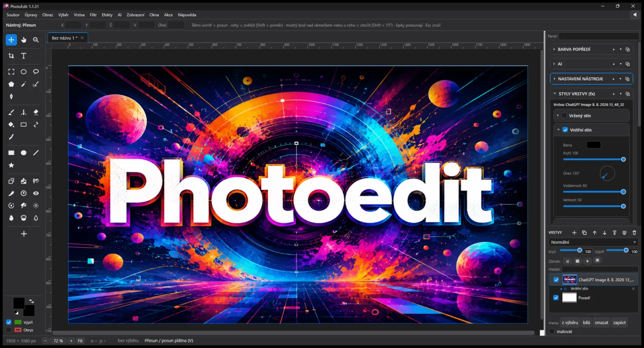
Task: Select the filled ellipse shape tool
Action: pos(24,153)
